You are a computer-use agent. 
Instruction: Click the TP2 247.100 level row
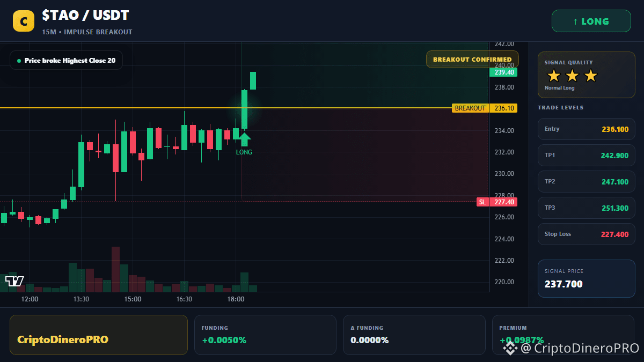[x=586, y=182]
